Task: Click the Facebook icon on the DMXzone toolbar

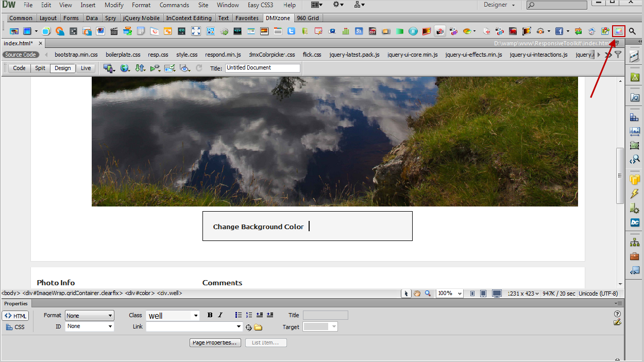Action: (x=559, y=31)
